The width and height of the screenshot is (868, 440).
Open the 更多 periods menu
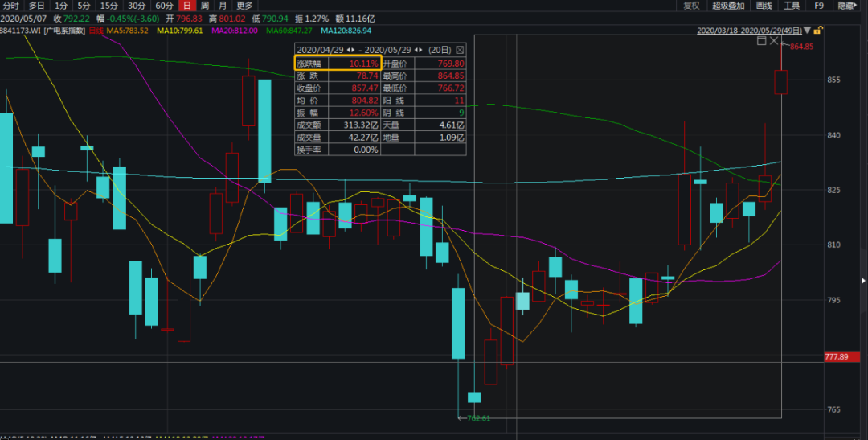tap(244, 6)
